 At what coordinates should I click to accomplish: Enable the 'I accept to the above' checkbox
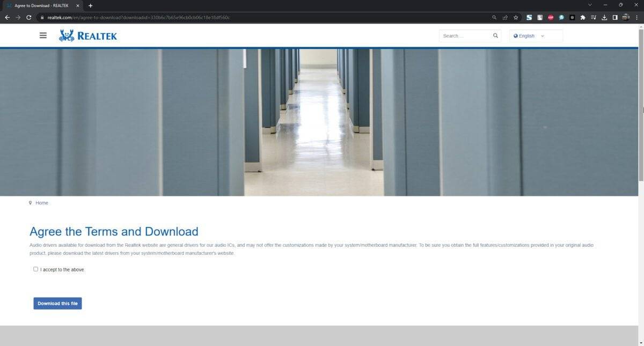click(x=35, y=269)
